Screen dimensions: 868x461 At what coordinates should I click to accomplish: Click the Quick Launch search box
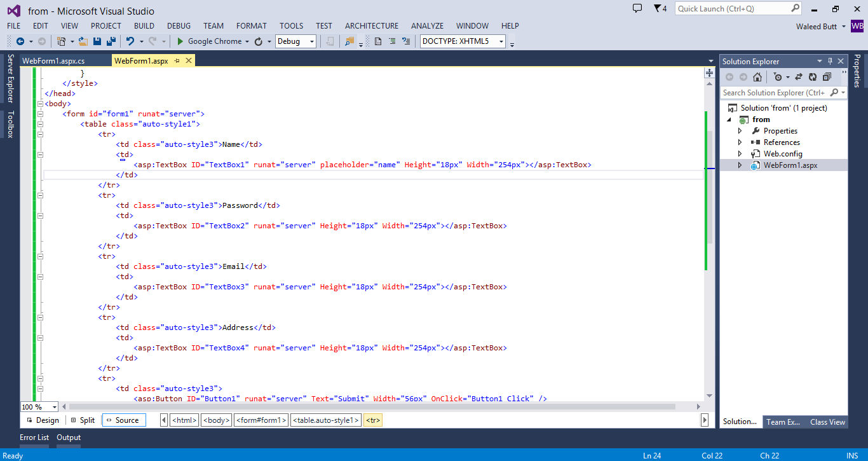pos(737,8)
